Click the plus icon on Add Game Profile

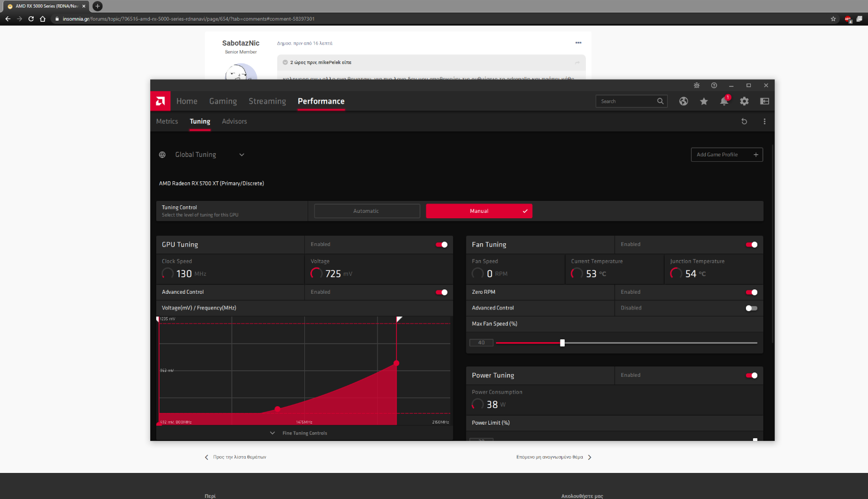(x=756, y=155)
